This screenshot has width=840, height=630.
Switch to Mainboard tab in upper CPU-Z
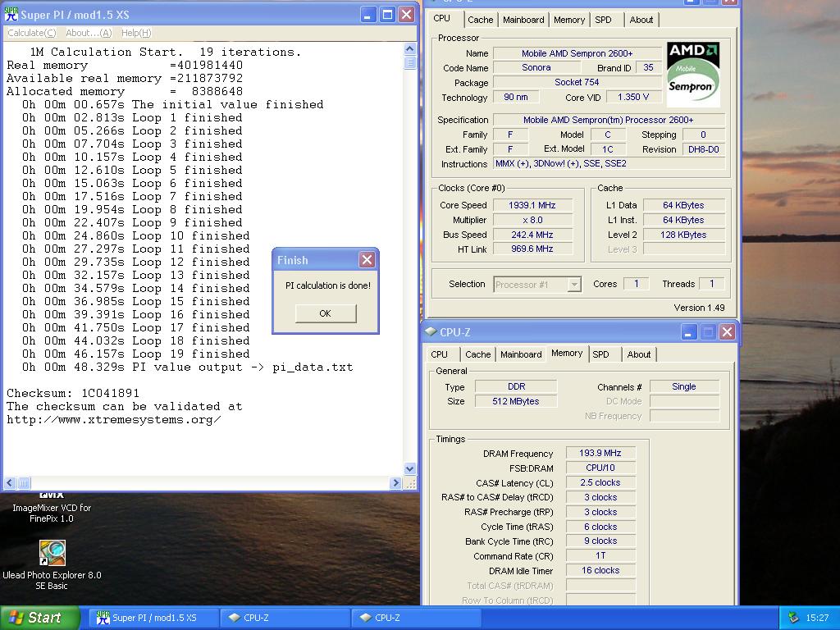(523, 20)
